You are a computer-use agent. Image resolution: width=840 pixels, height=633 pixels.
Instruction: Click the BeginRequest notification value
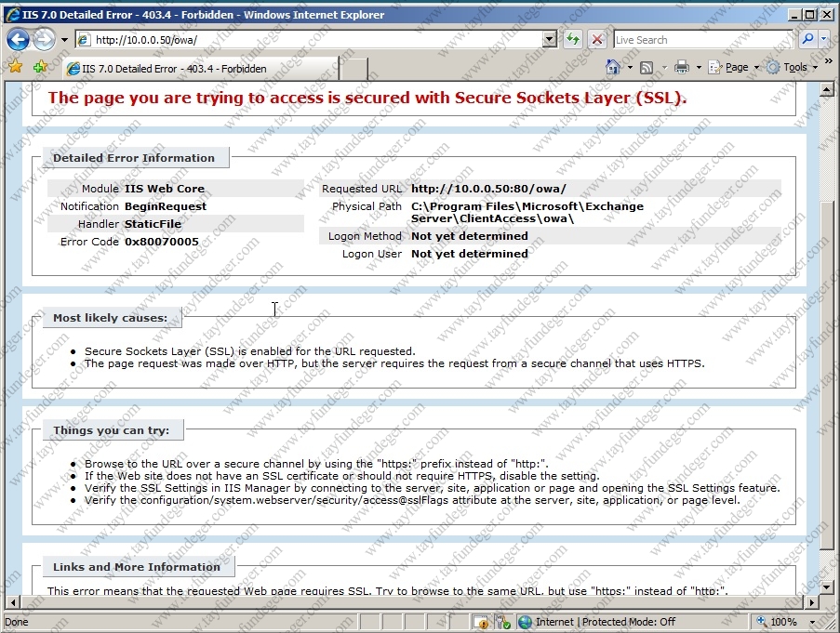point(166,206)
